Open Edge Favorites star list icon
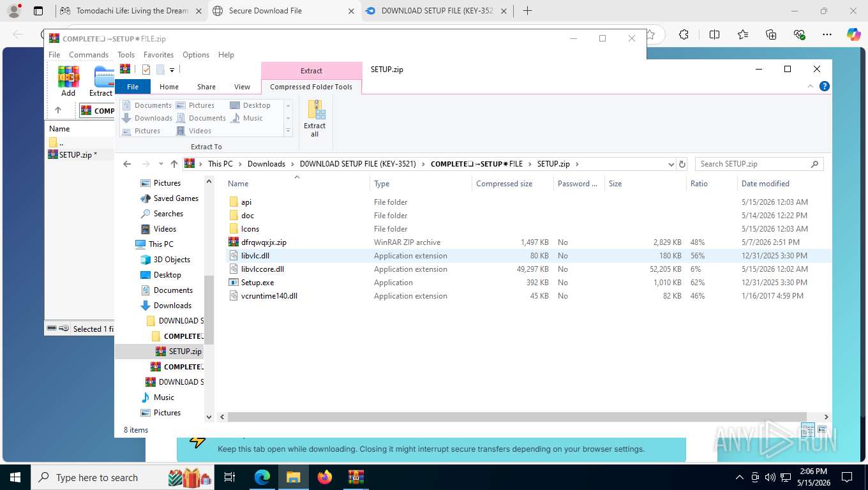The height and width of the screenshot is (490, 868). tap(743, 34)
